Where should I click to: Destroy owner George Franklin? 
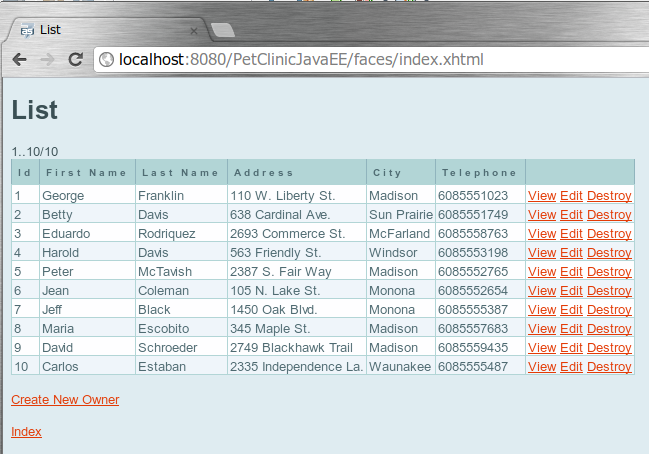coord(609,196)
